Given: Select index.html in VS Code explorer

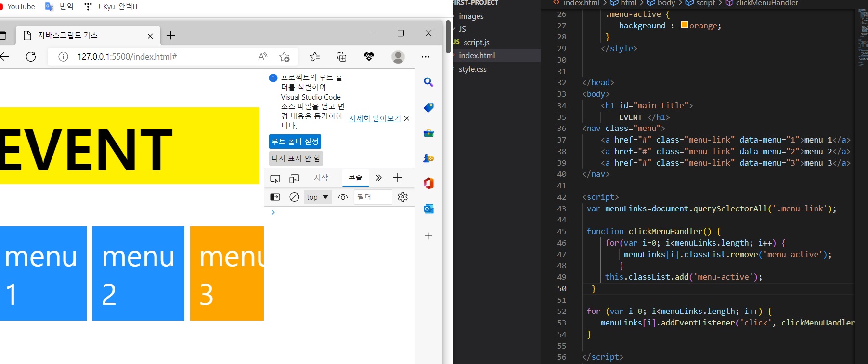Looking at the screenshot, I should (x=477, y=56).
